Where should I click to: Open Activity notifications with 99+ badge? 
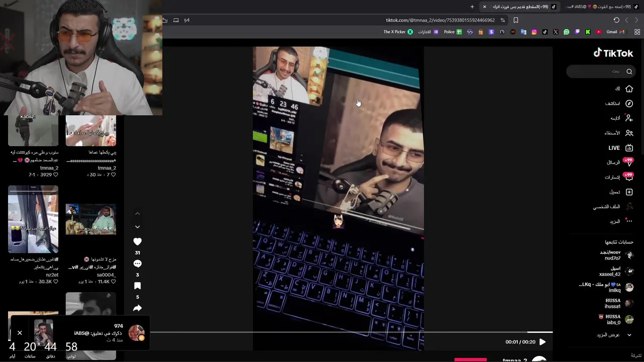click(628, 177)
